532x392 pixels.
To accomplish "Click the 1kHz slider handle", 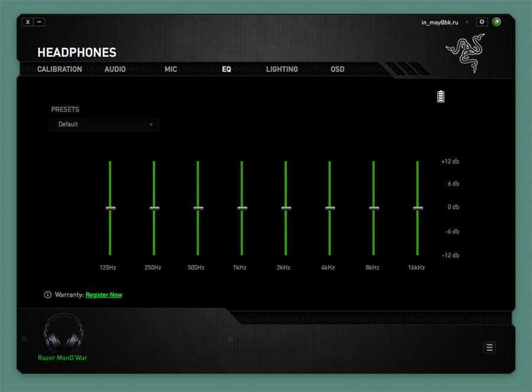I will (x=242, y=208).
